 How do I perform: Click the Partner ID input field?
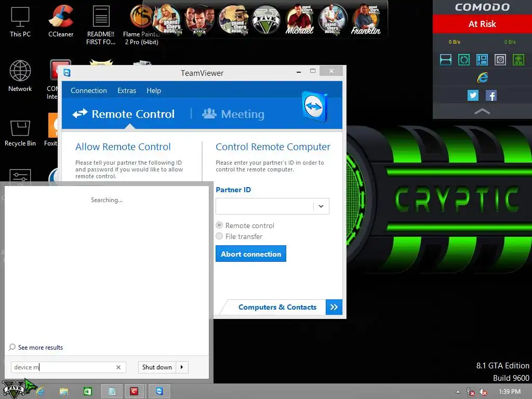click(264, 206)
